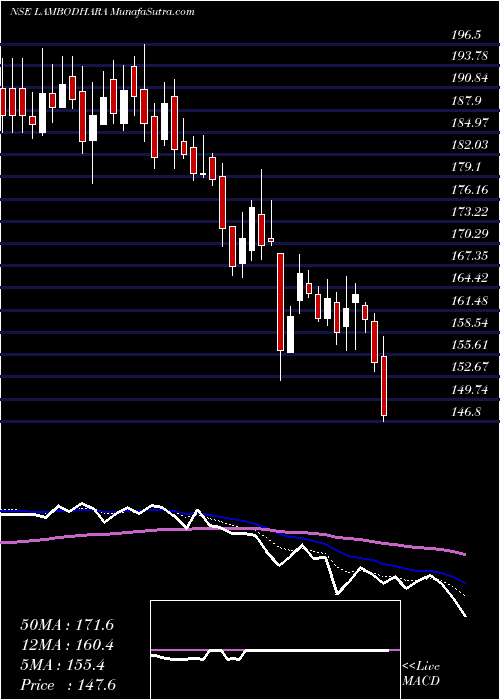Click the 50MA : 171.6 legend value

[67, 625]
